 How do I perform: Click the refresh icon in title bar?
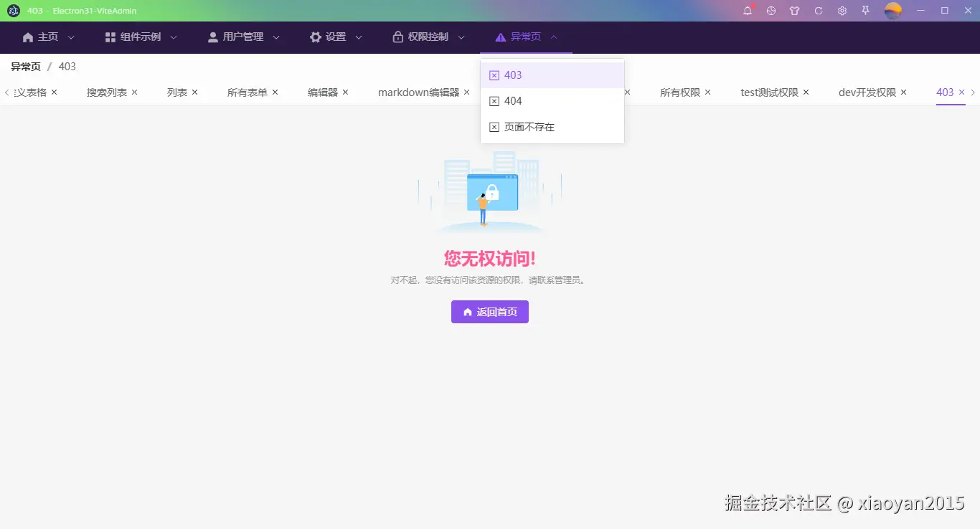coord(819,11)
